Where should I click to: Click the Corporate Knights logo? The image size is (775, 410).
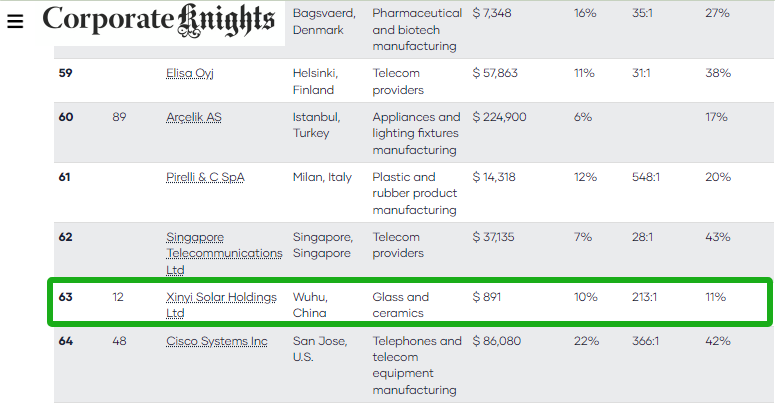coord(159,21)
